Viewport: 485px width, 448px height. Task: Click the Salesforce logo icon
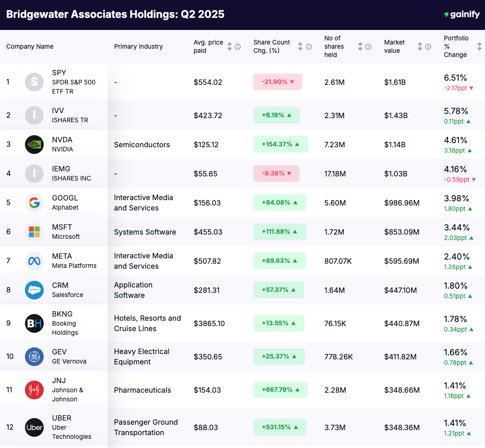[35, 290]
